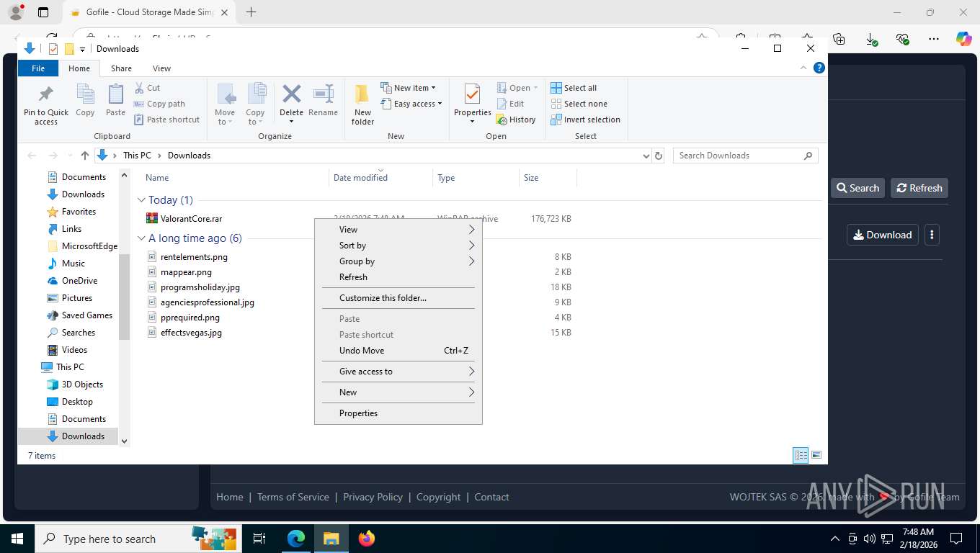The width and height of the screenshot is (980, 553).
Task: Open the ribbon Open dropdown
Action: click(517, 88)
